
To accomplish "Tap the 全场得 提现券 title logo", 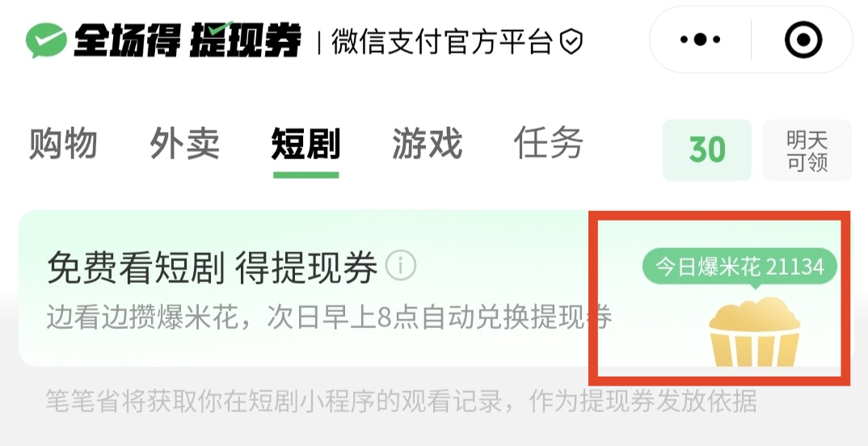I will tap(188, 40).
